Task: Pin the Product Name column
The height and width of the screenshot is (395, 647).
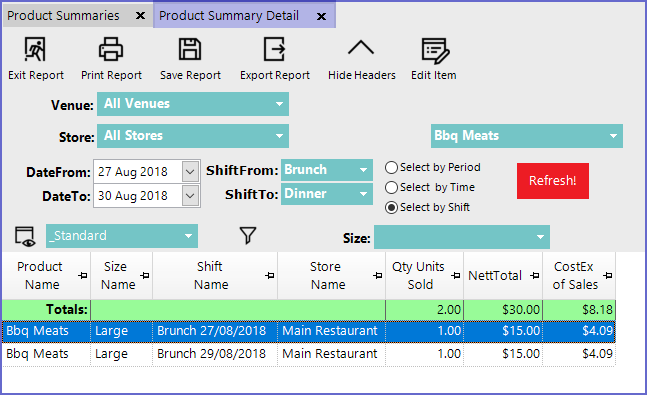Action: click(x=83, y=275)
